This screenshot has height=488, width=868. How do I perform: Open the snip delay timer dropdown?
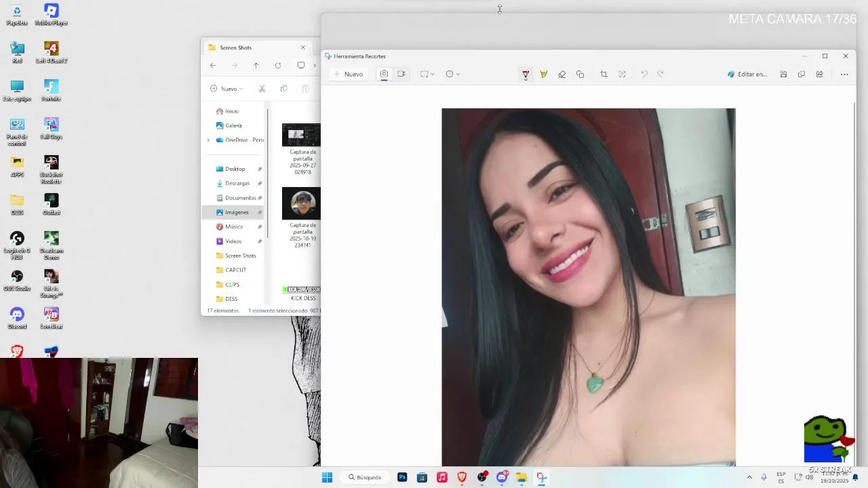452,74
